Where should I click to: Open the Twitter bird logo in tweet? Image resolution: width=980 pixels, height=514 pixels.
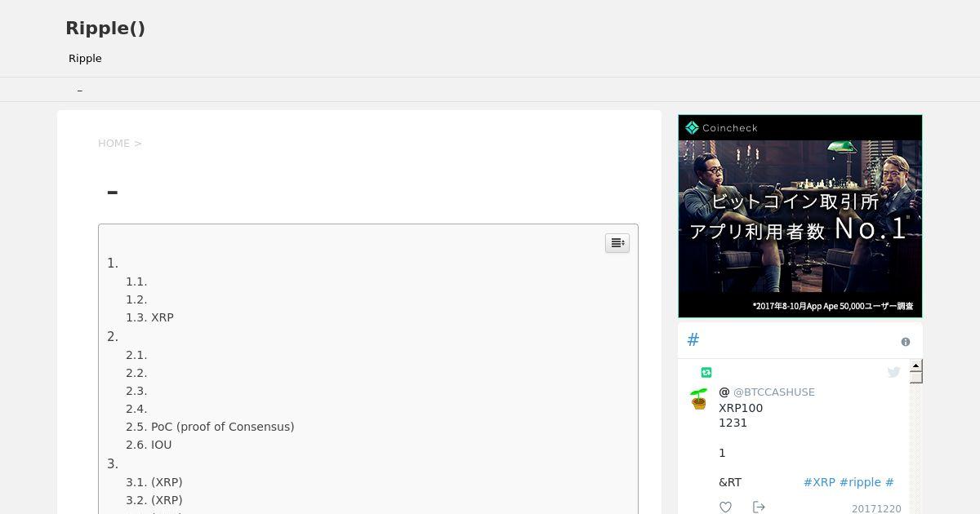tap(893, 372)
